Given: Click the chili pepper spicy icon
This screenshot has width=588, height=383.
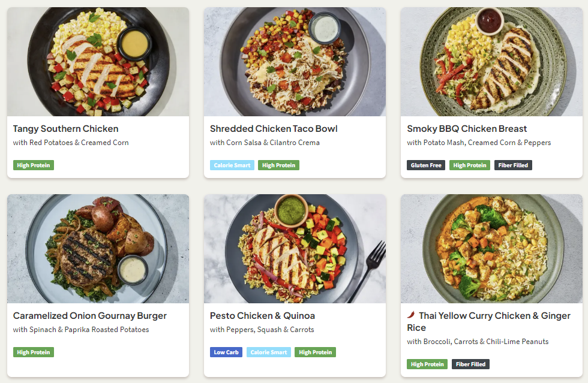Looking at the screenshot, I should click(411, 315).
